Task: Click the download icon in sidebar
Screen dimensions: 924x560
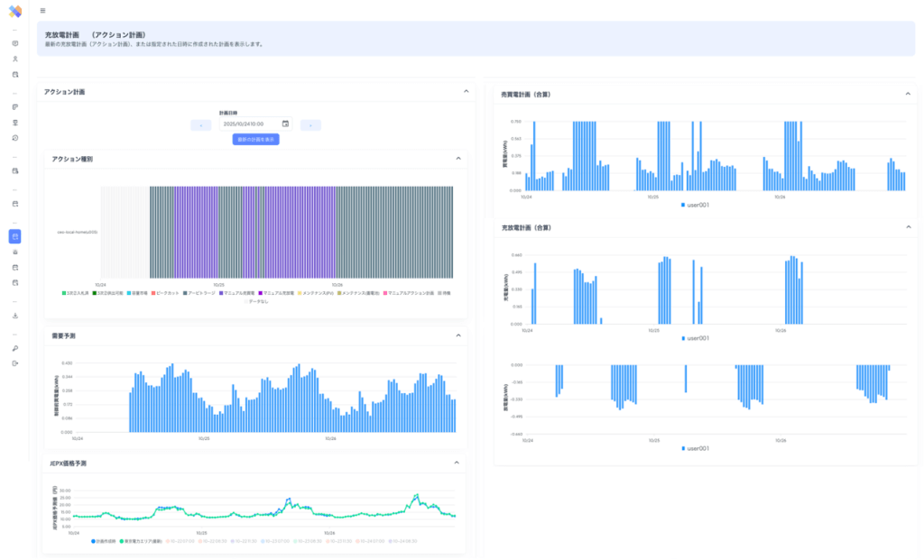Action: (15, 316)
